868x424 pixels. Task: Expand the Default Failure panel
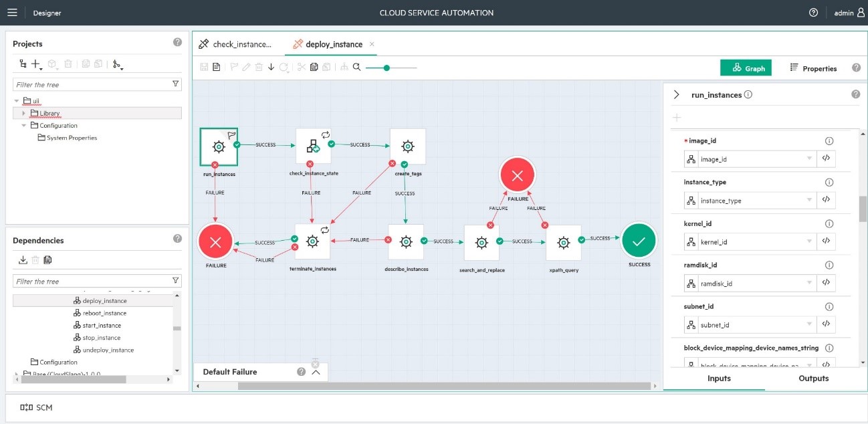coord(316,372)
